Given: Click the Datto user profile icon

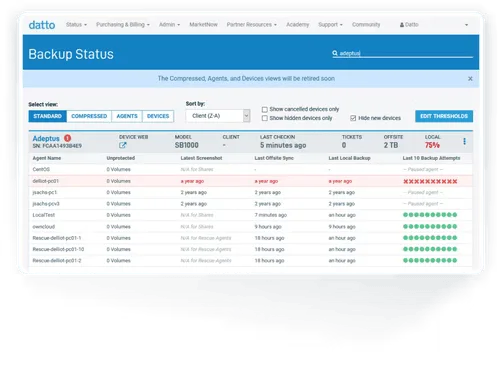Looking at the screenshot, I should pos(402,25).
